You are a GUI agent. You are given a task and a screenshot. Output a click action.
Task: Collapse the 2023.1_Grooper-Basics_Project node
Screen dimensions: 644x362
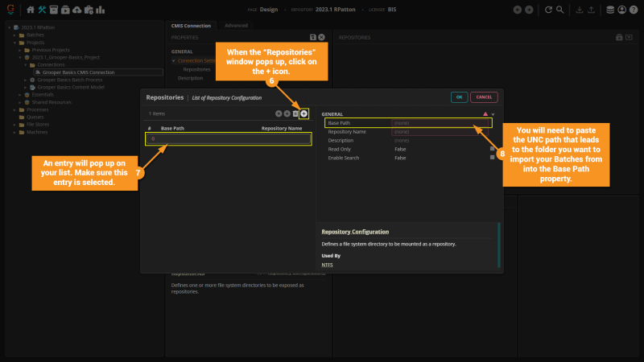20,57
